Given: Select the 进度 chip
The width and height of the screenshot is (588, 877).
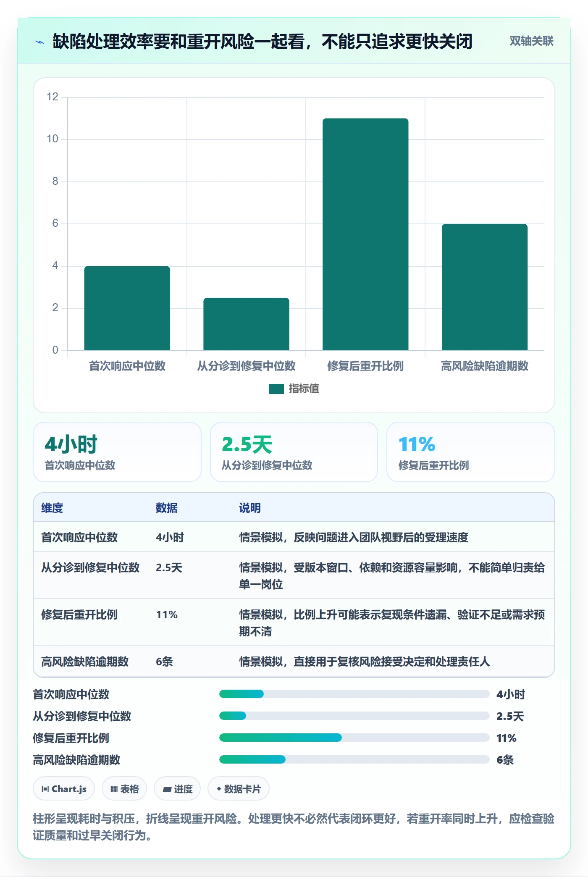Looking at the screenshot, I should 177,789.
